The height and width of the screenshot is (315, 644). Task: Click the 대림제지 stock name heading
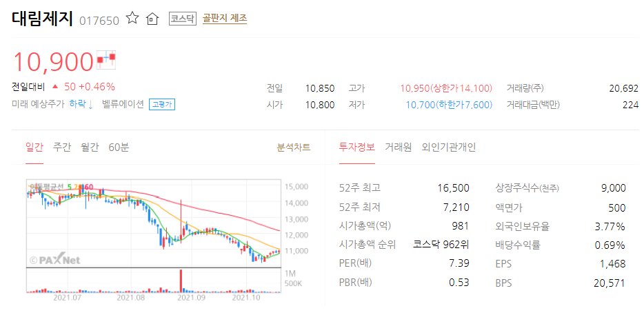click(42, 19)
